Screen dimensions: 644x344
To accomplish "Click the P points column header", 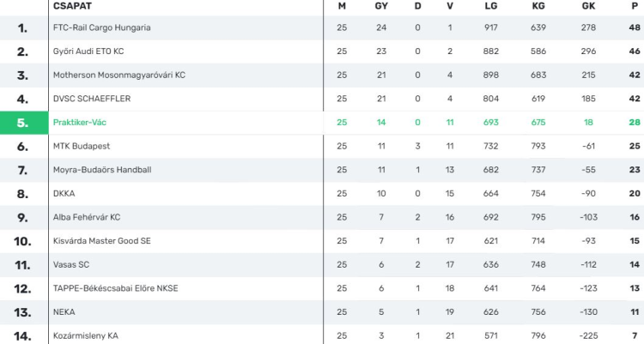I will click(635, 6).
